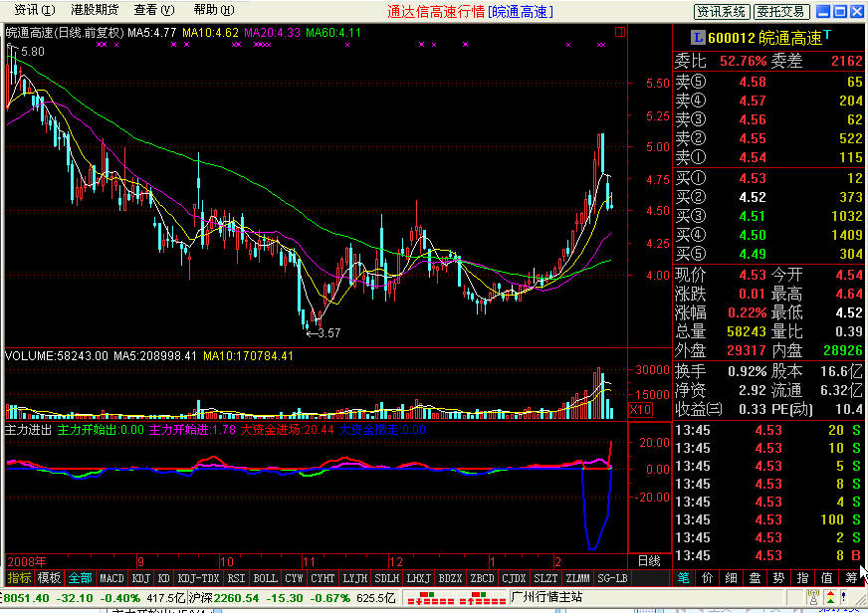Select the 势 tab in quote panel
This screenshot has width=868, height=613.
point(778,578)
